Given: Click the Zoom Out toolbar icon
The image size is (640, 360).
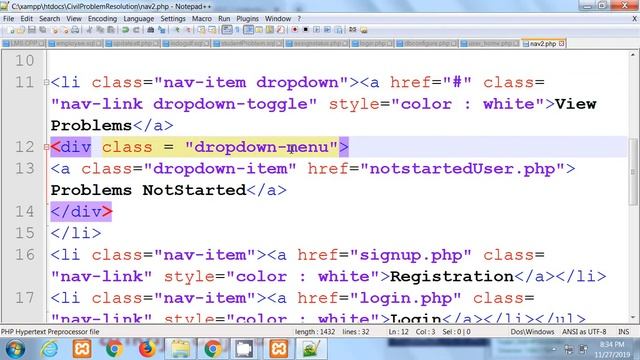Looking at the screenshot, I should pyautogui.click(x=189, y=30).
